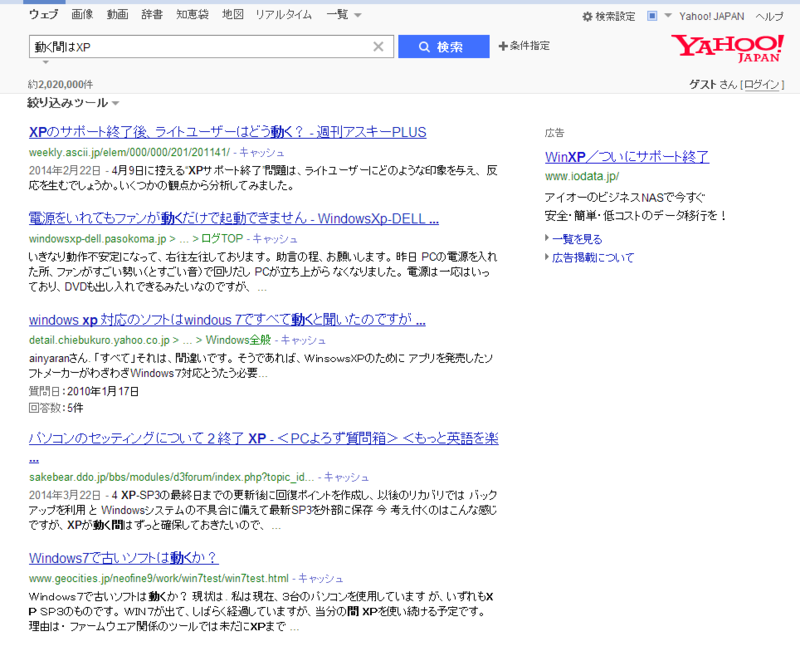Open search settings via the gear icon
800x651 pixels.
coord(586,15)
